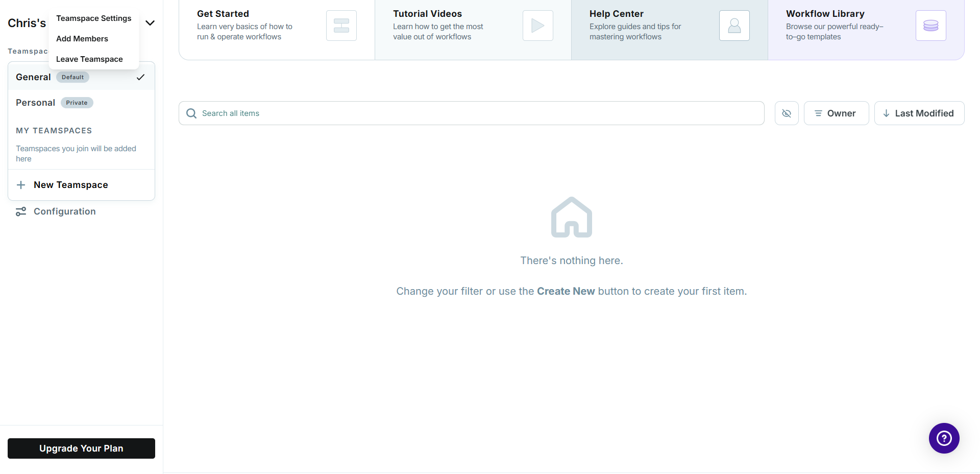Select Leave Teamspace option

(x=89, y=59)
